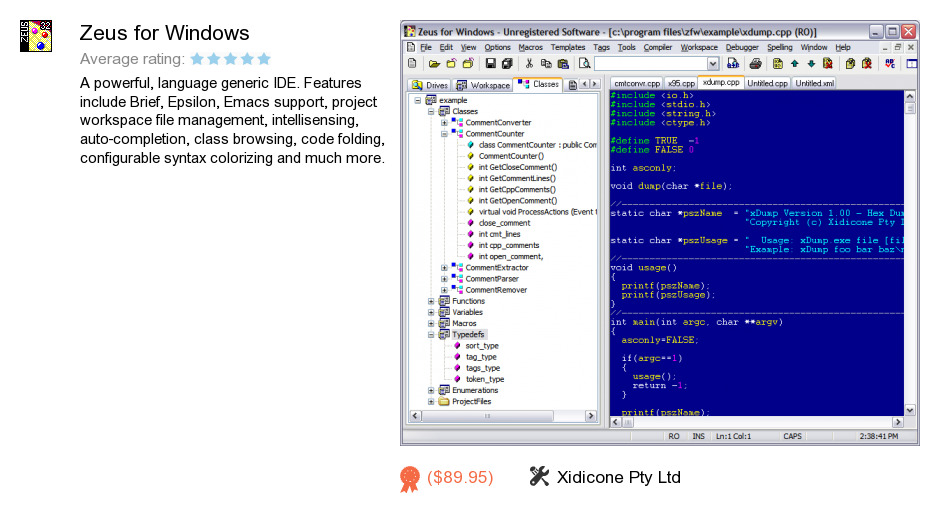Click the editor vertical scrollbar down arrow
This screenshot has width=940, height=523.
909,410
